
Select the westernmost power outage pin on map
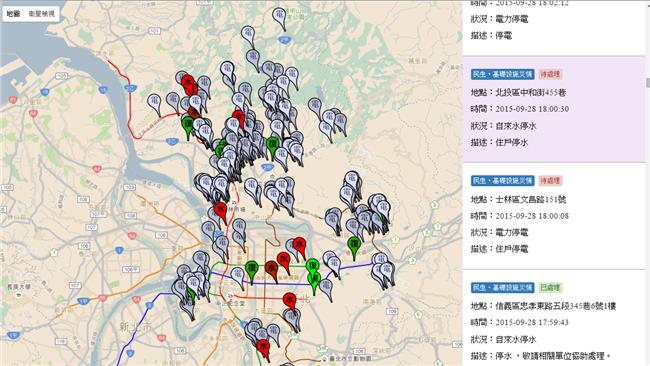click(x=155, y=103)
